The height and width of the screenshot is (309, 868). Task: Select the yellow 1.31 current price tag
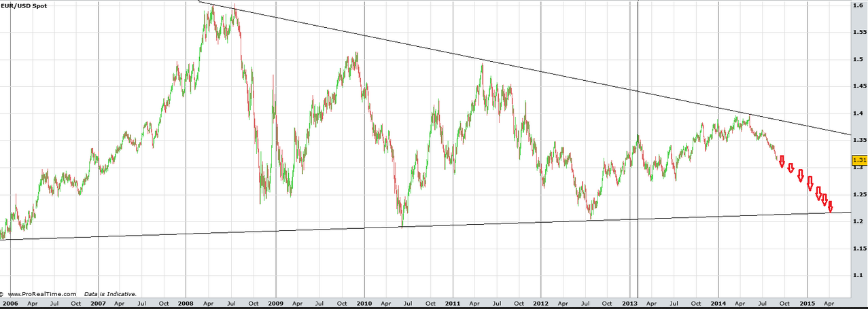(859, 161)
